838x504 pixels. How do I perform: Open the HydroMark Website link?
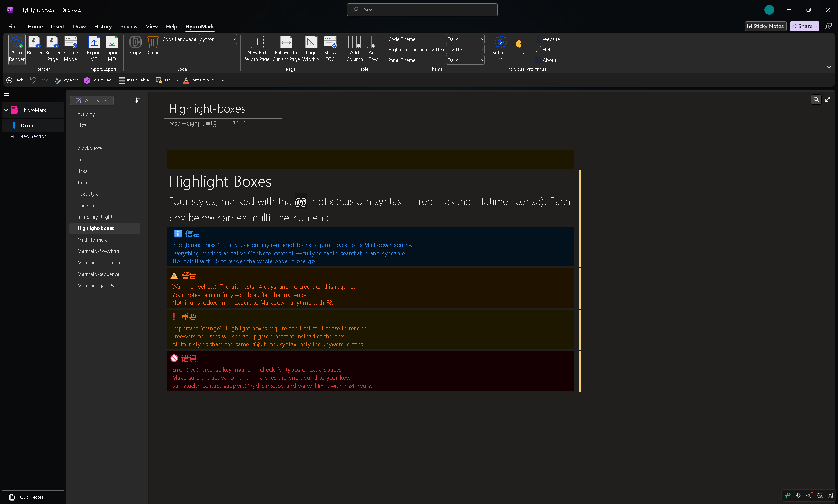pyautogui.click(x=547, y=39)
